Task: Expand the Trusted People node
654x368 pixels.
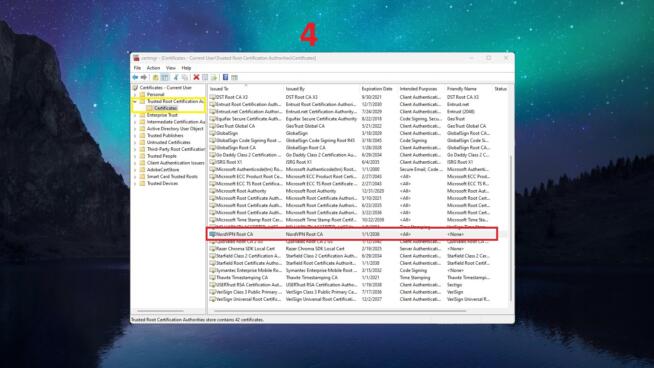Action: pos(135,156)
